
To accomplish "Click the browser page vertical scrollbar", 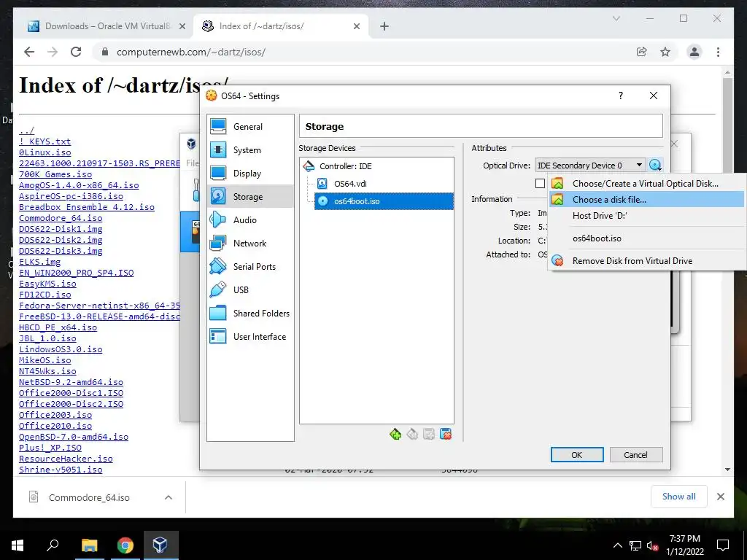I will [x=727, y=271].
